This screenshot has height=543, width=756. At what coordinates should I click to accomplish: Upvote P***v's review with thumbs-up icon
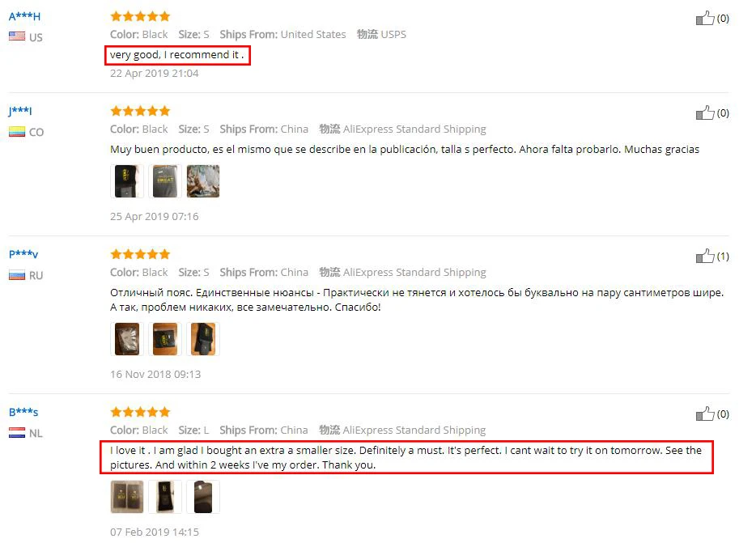[x=705, y=256]
